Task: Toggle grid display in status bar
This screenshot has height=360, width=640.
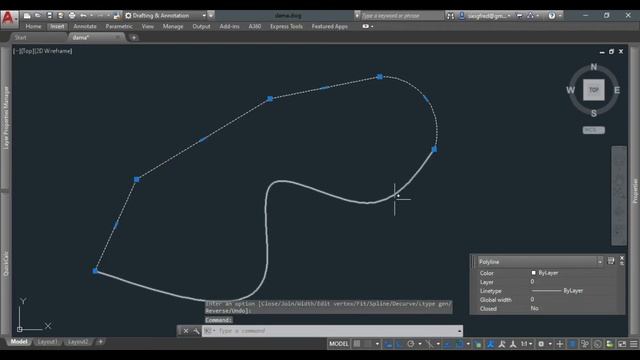Action: tap(357, 344)
